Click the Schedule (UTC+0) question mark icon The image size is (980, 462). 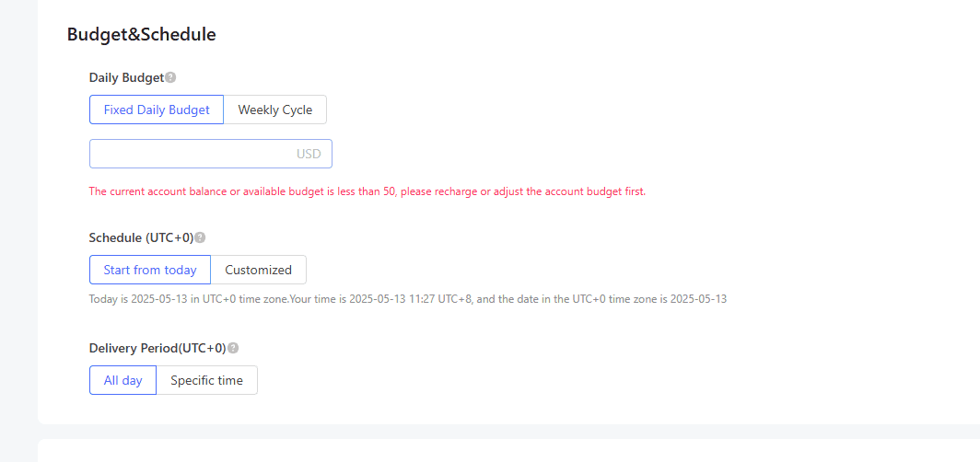(x=200, y=237)
